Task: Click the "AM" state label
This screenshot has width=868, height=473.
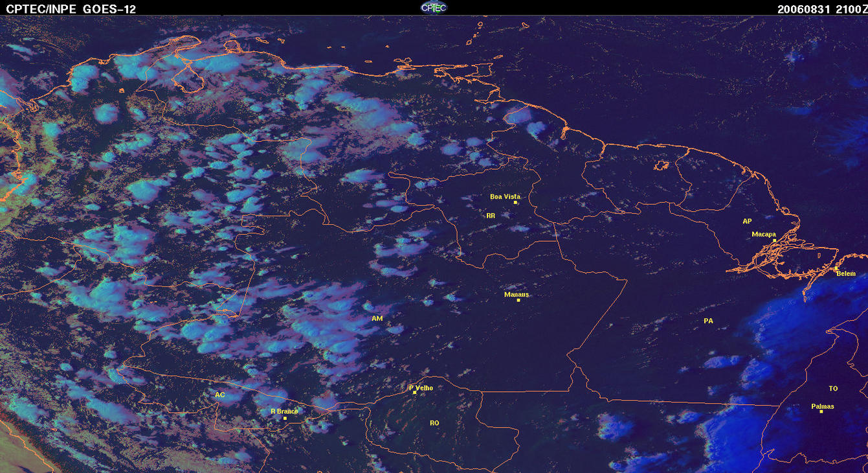Action: (x=377, y=319)
